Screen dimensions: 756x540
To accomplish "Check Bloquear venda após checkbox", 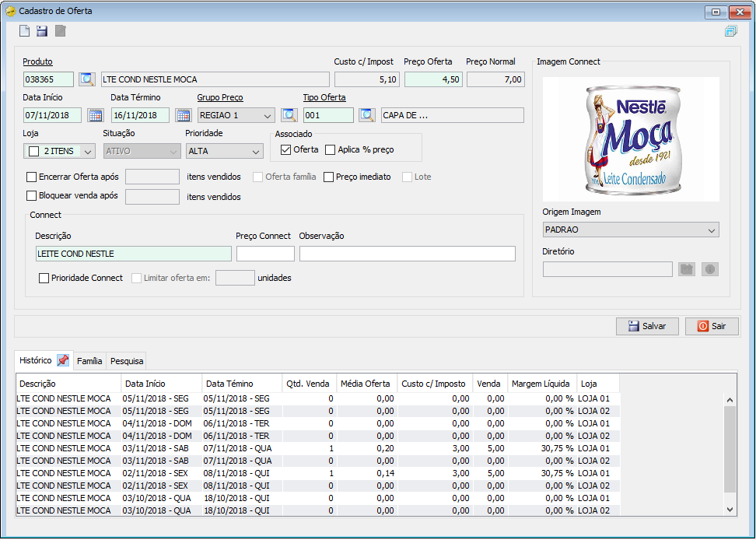I will tap(31, 196).
